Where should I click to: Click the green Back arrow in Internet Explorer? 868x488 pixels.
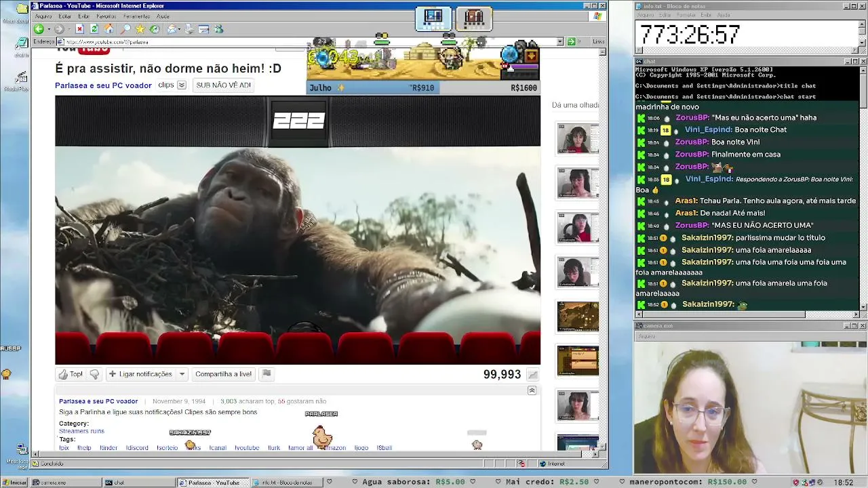[39, 29]
